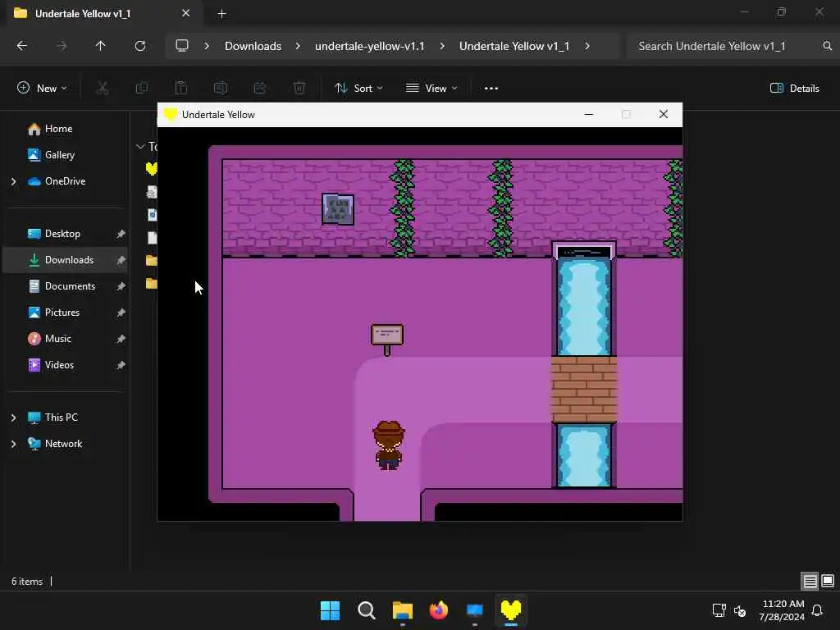The height and width of the screenshot is (630, 840).
Task: Click the Rename toolbar icon
Action: coord(221,88)
